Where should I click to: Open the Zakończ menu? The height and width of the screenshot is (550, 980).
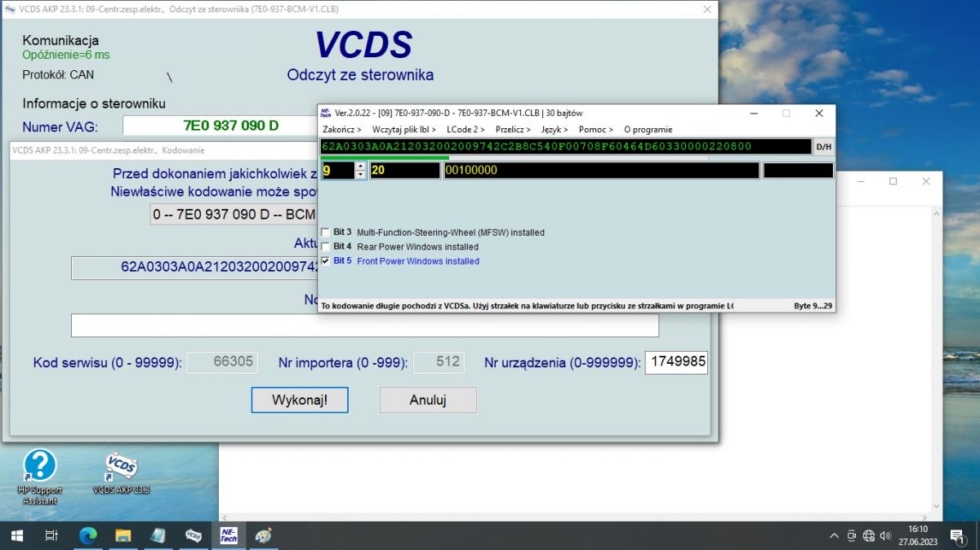point(342,130)
